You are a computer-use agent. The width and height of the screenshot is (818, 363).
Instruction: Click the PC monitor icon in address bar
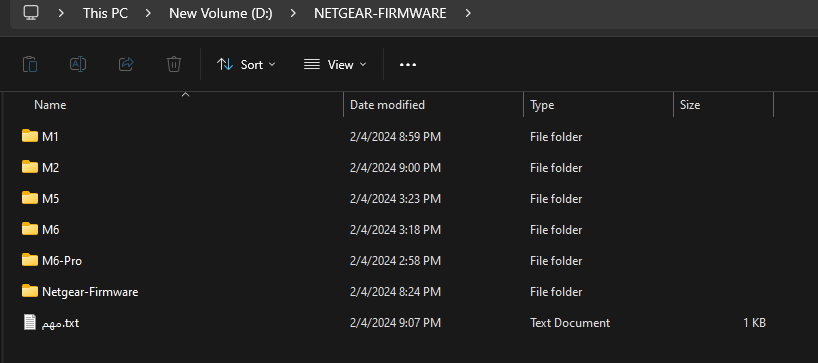point(31,13)
